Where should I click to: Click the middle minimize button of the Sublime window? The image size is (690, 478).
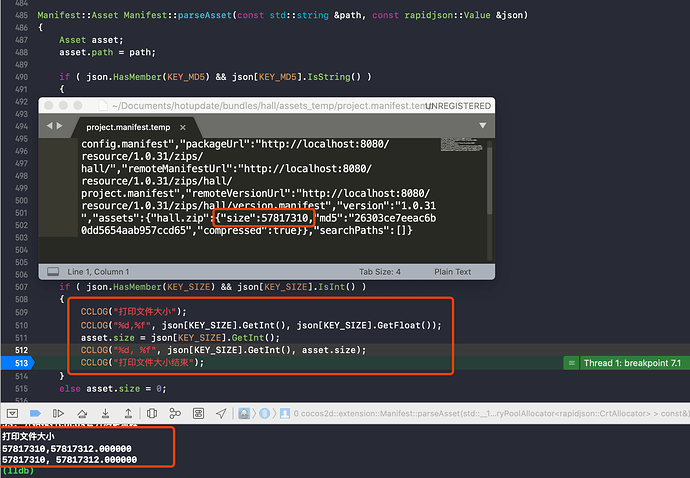coord(63,105)
